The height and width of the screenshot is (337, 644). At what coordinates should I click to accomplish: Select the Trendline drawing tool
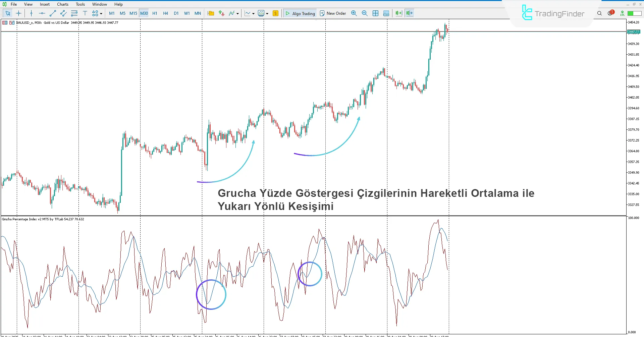point(52,13)
